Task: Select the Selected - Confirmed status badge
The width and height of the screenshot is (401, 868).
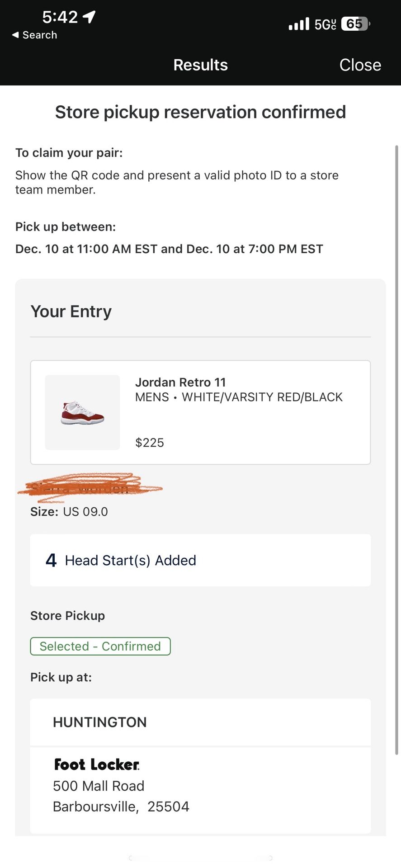Action: point(100,646)
